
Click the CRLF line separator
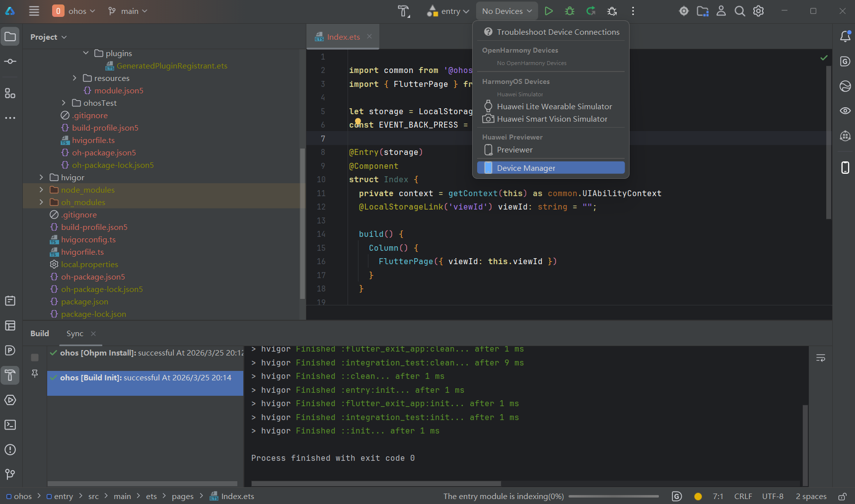point(743,496)
